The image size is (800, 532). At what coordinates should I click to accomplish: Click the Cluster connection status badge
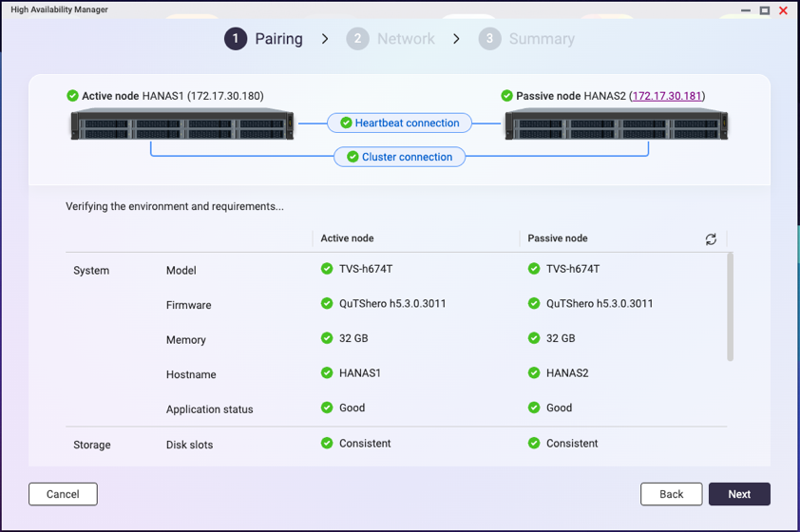(399, 157)
